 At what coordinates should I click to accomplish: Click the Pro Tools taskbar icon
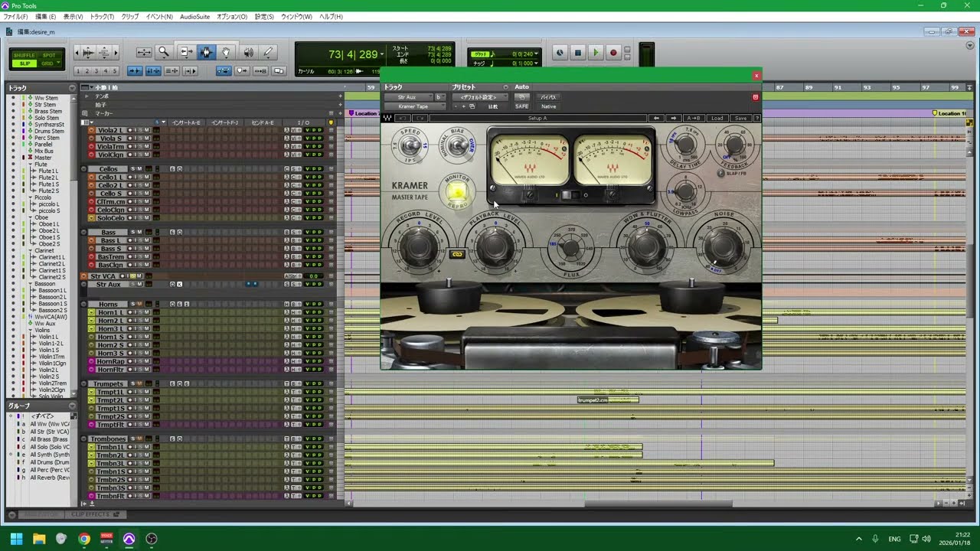pyautogui.click(x=129, y=539)
